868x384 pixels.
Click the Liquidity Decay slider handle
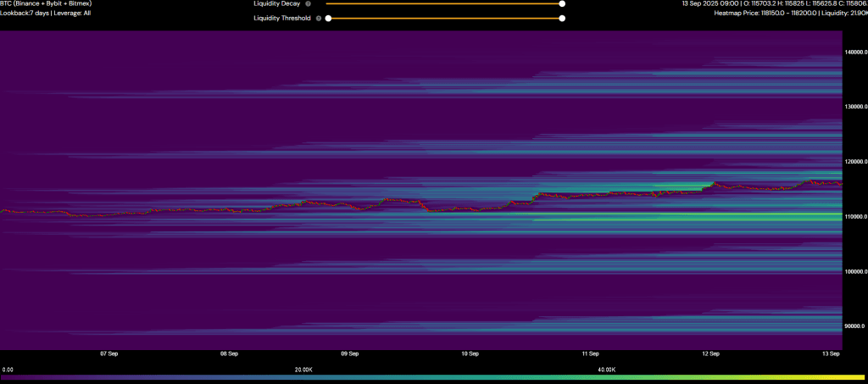point(562,3)
